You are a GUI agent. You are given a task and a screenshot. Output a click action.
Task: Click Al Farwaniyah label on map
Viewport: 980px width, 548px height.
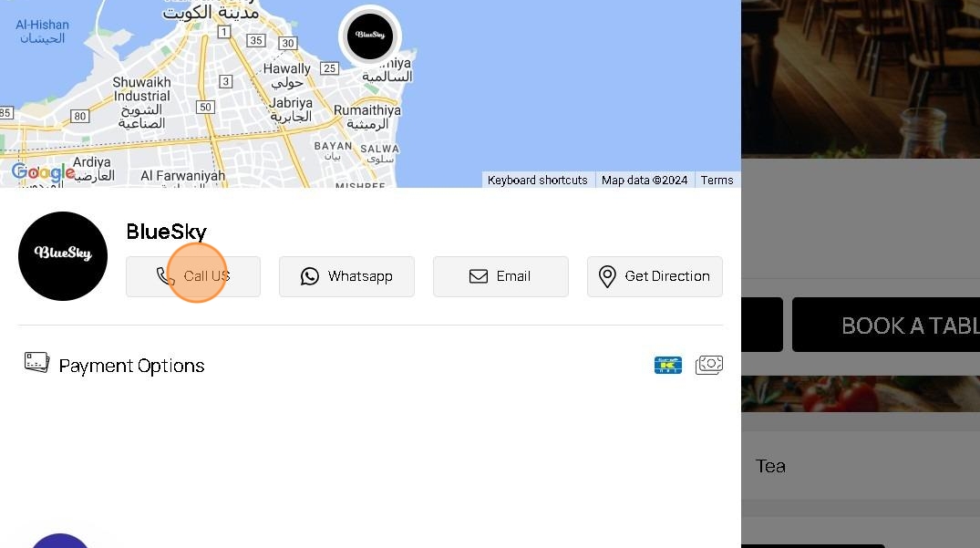182,176
